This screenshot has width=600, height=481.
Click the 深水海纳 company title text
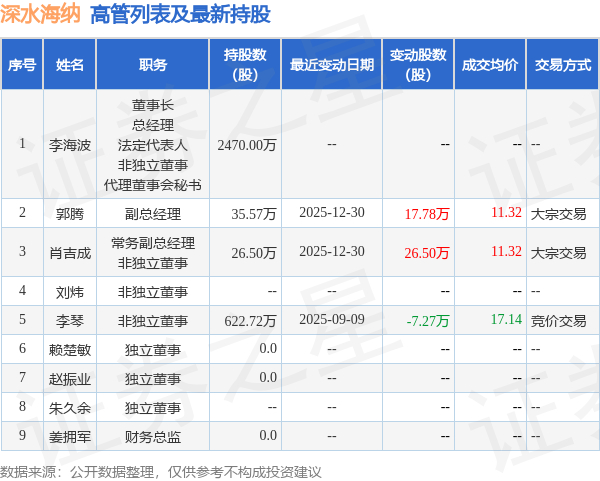(x=40, y=14)
